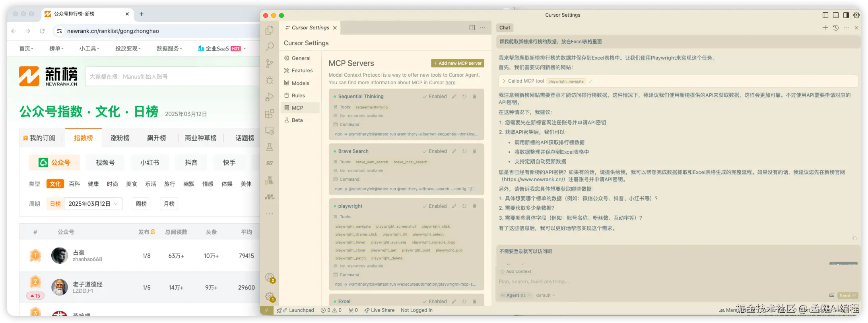Focus the newrank search box with the Manus placeholder

pyautogui.click(x=173, y=76)
